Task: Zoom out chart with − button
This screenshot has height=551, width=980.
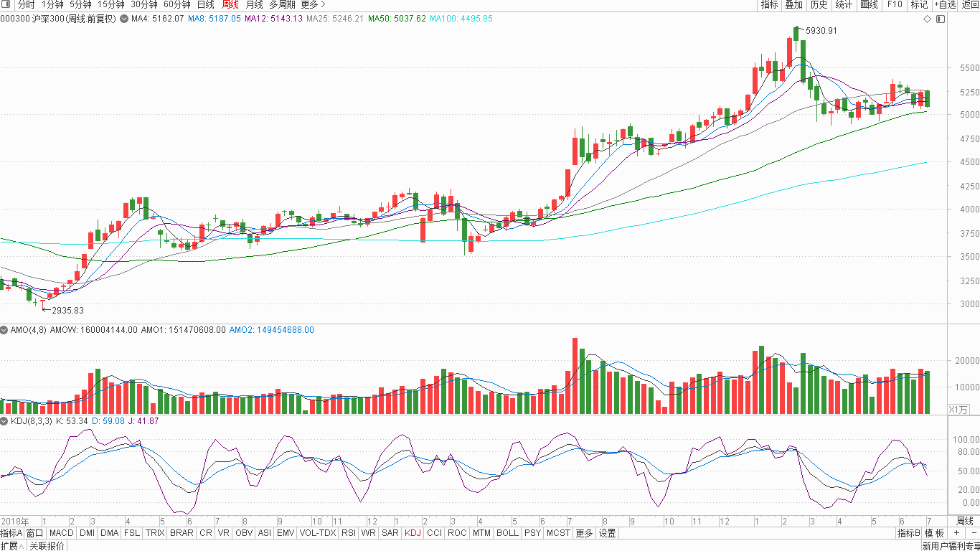Action: click(973, 533)
